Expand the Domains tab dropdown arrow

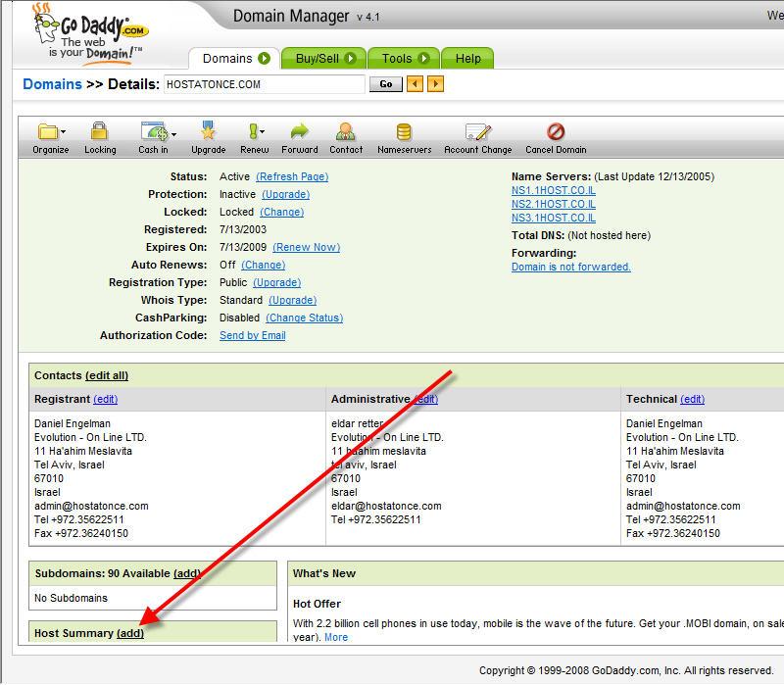(265, 59)
